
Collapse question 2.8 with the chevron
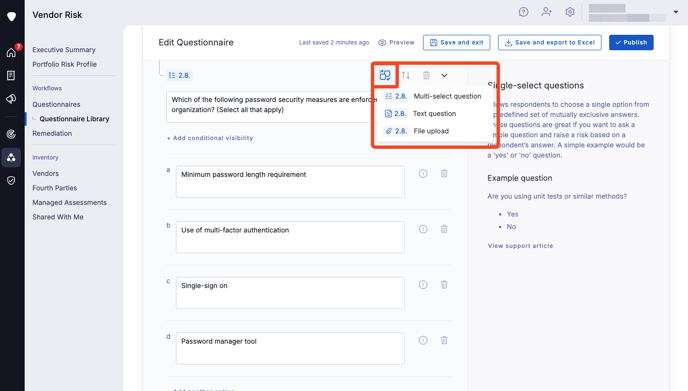(444, 75)
